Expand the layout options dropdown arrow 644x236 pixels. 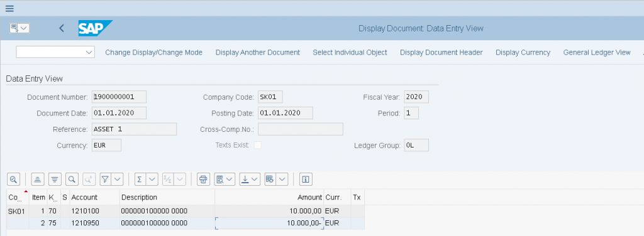(282, 179)
